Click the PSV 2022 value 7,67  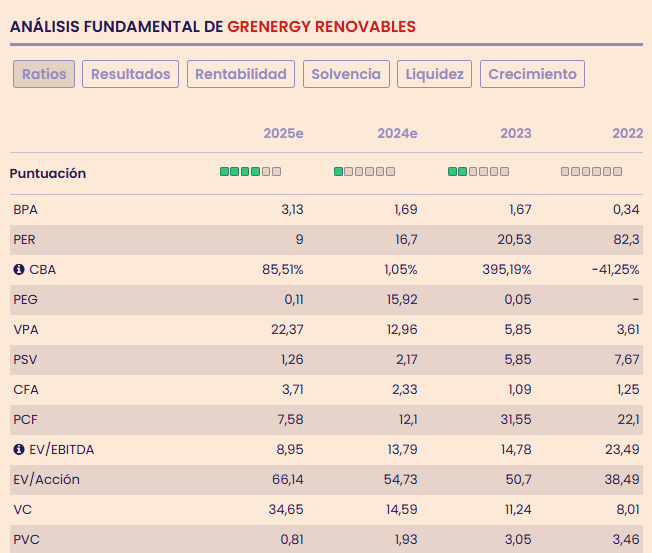tap(627, 360)
